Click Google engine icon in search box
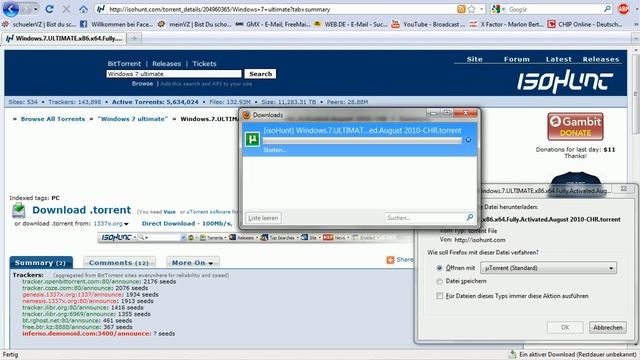This screenshot has width=640, height=360. pos(496,9)
